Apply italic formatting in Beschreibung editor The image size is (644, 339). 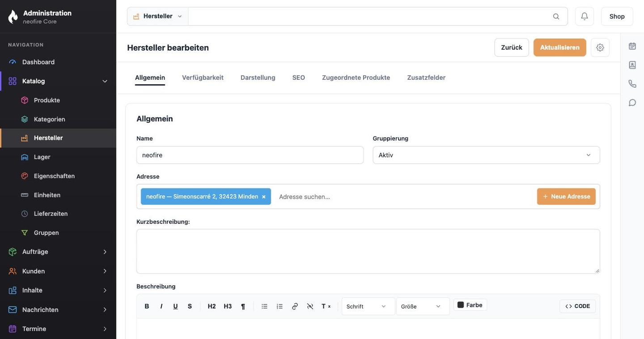161,306
